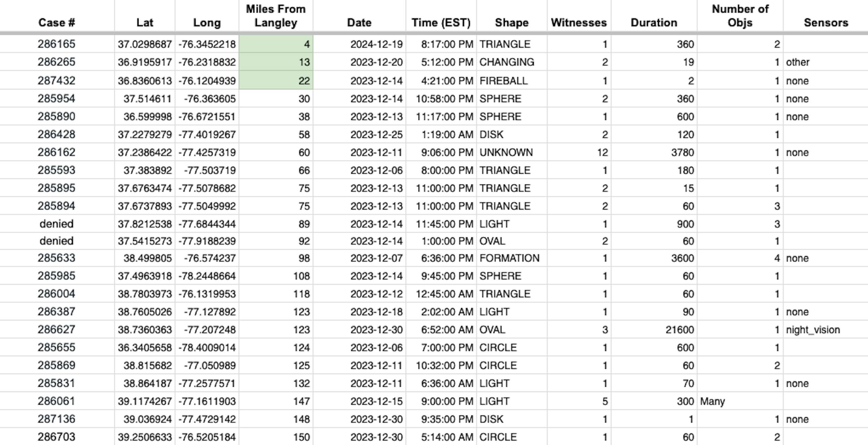Click the Miles From Langley header
The width and height of the screenshot is (868, 445).
[x=276, y=16]
